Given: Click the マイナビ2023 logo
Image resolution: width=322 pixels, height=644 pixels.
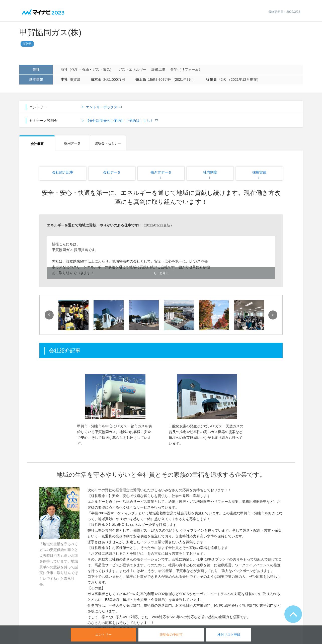Looking at the screenshot, I should pos(43,12).
